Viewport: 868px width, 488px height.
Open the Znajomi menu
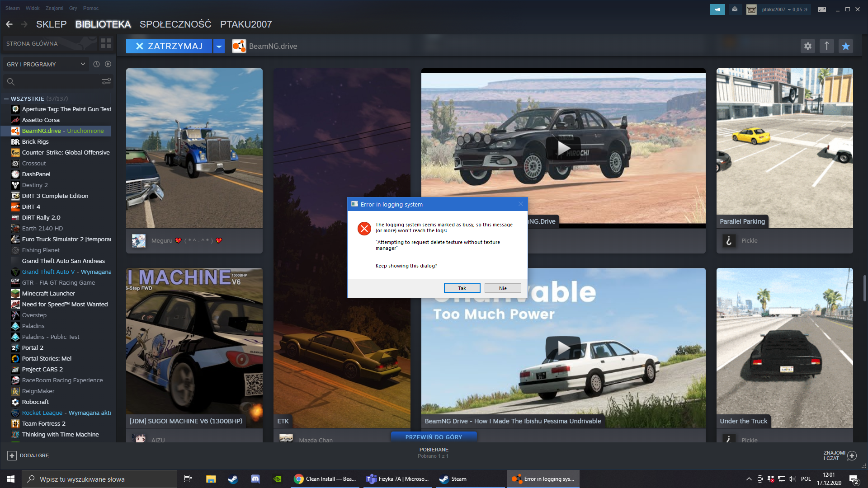tap(54, 8)
